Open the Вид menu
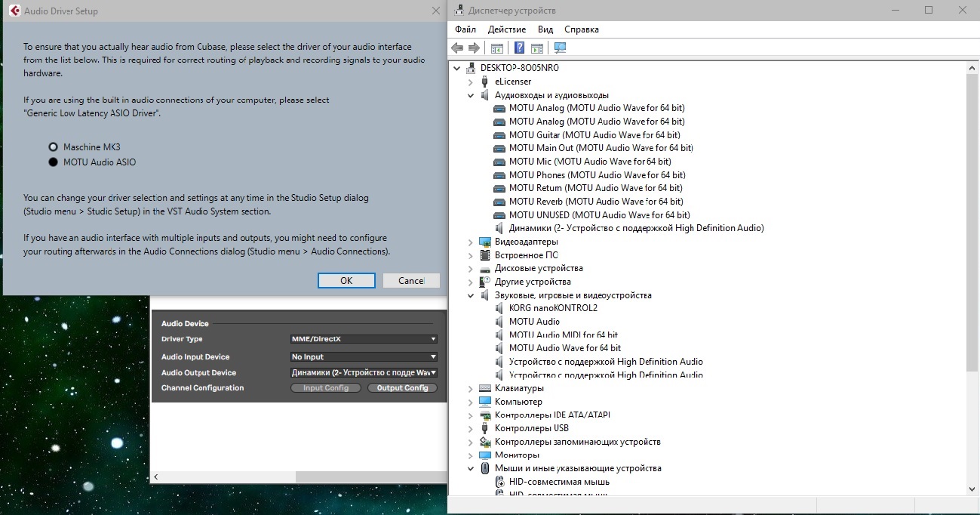Screen dimensions: 980x515 (545, 29)
